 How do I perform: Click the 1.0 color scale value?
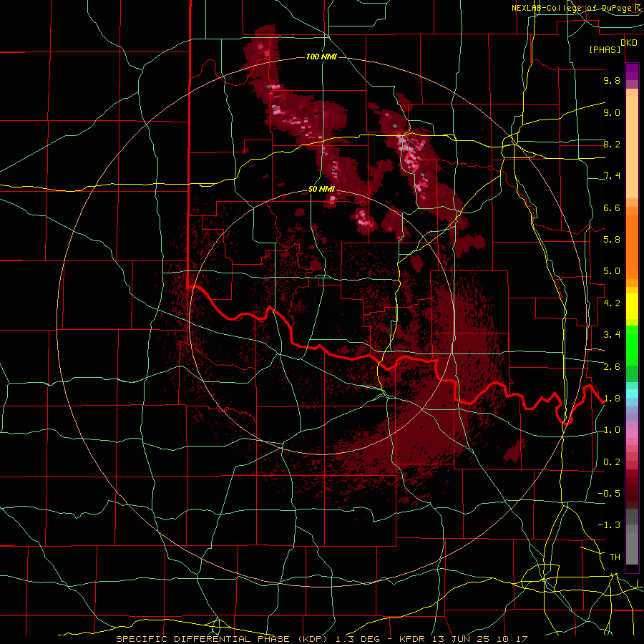pos(612,430)
